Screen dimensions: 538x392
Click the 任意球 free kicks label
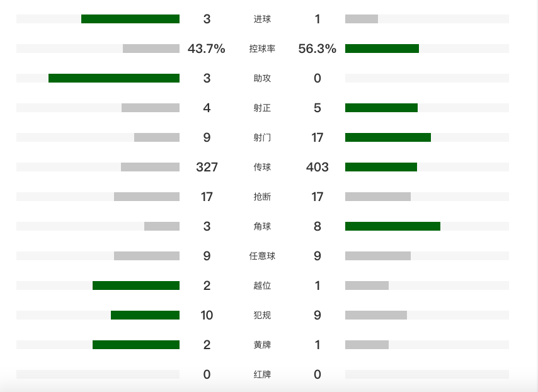coord(262,256)
